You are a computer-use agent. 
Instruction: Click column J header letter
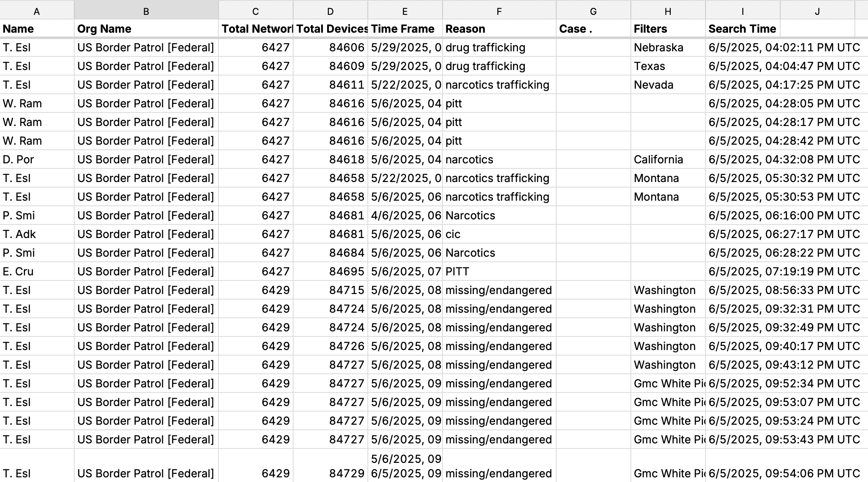(x=817, y=11)
